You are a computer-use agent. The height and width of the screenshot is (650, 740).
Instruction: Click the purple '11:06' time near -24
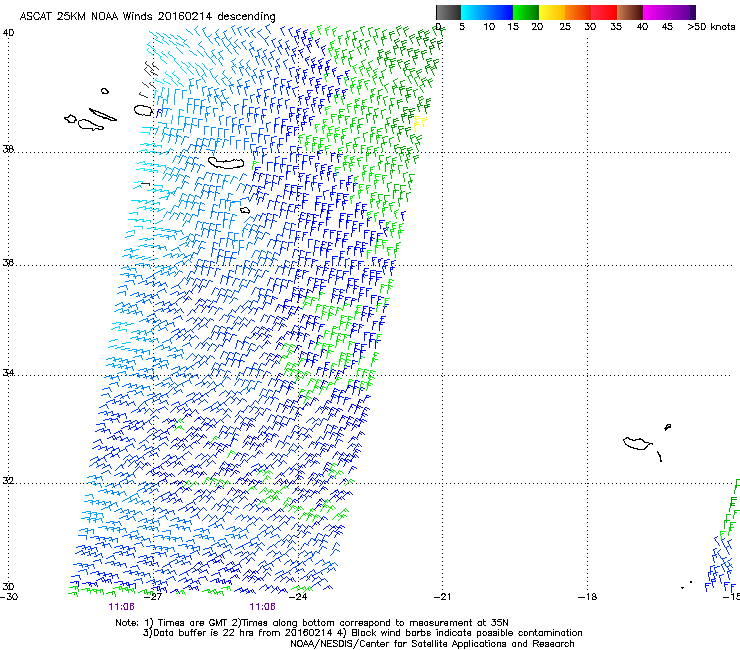click(x=262, y=607)
